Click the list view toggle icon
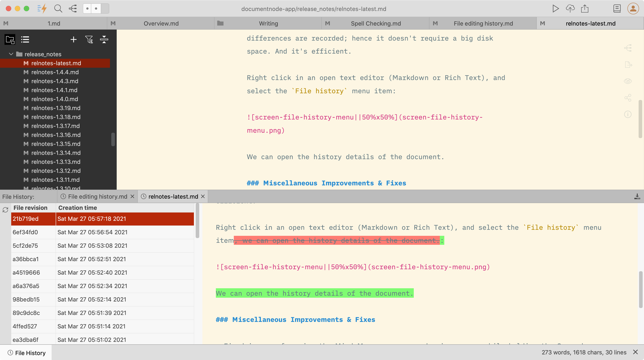This screenshot has width=644, height=360. click(25, 40)
